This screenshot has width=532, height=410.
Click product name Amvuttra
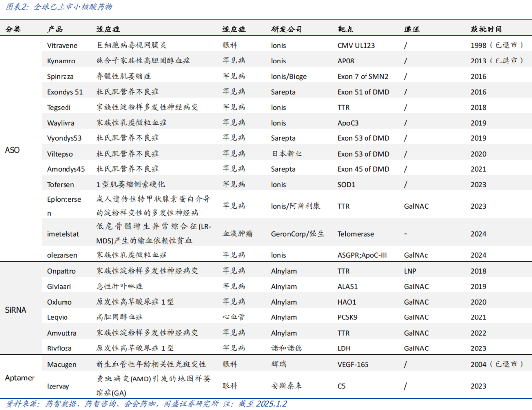point(62,333)
